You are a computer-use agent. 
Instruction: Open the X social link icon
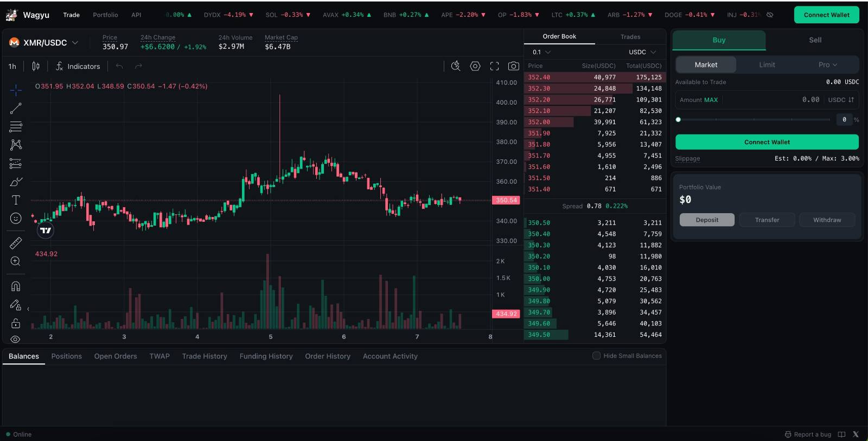click(x=856, y=434)
